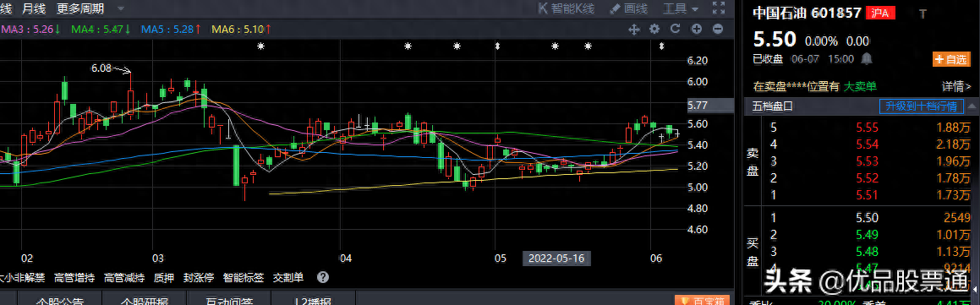Open 百宝箱 toolbox button
980x305 pixels.
(702, 301)
